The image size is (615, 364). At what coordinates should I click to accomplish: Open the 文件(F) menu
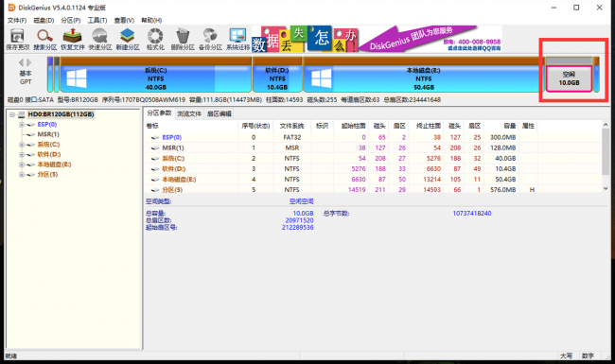[x=17, y=20]
